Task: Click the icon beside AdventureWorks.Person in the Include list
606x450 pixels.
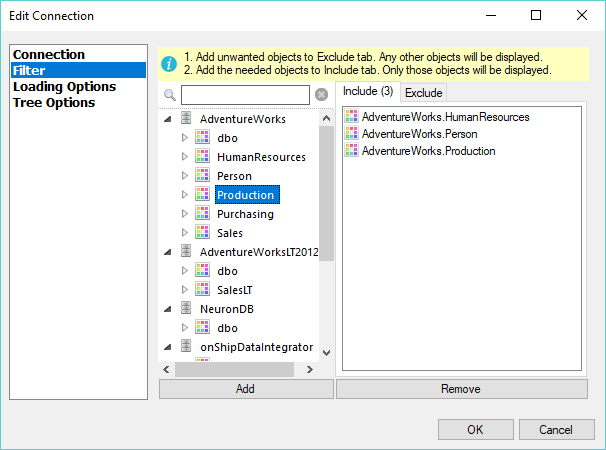Action: pyautogui.click(x=351, y=133)
